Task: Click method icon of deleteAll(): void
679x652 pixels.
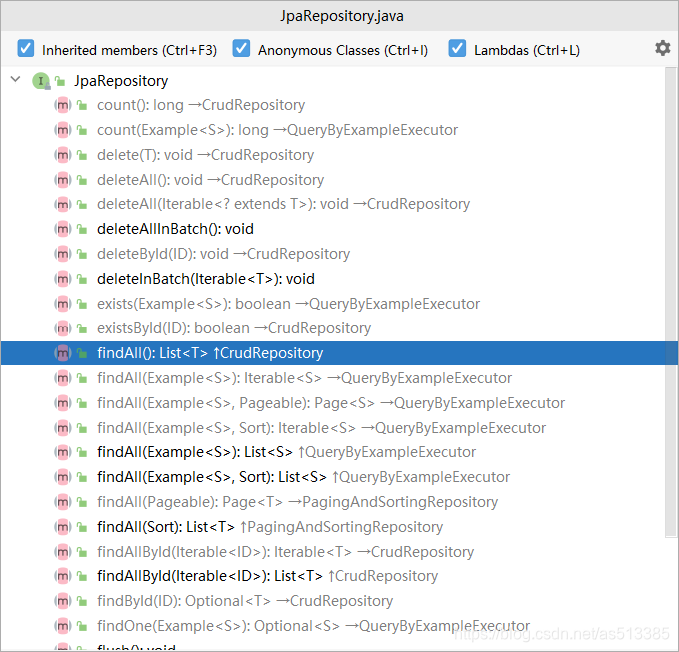Action: pos(62,180)
